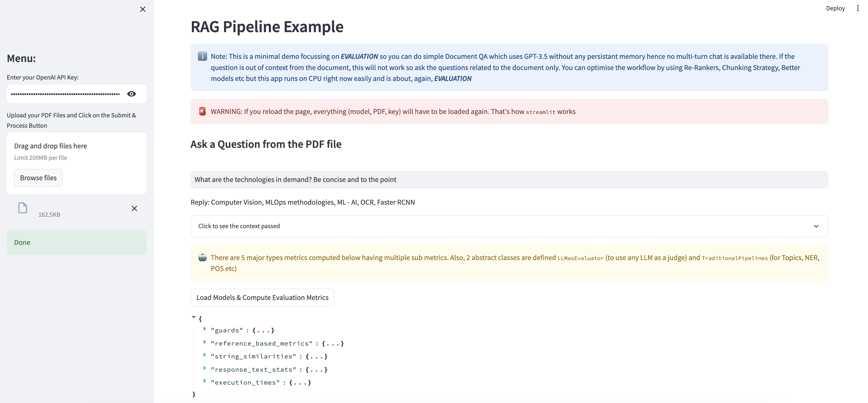Remove the uploaded 162.5KB file
The width and height of the screenshot is (868, 403).
coord(134,208)
